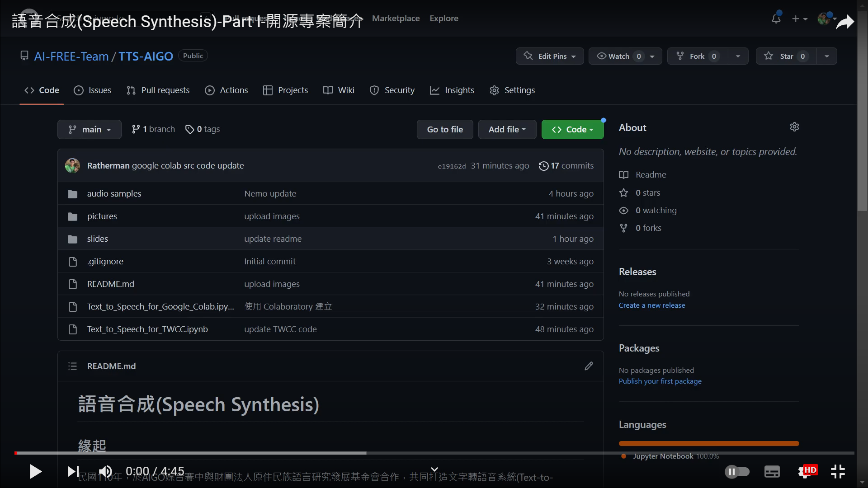This screenshot has width=868, height=488.
Task: Click the Go to file button
Action: (445, 130)
